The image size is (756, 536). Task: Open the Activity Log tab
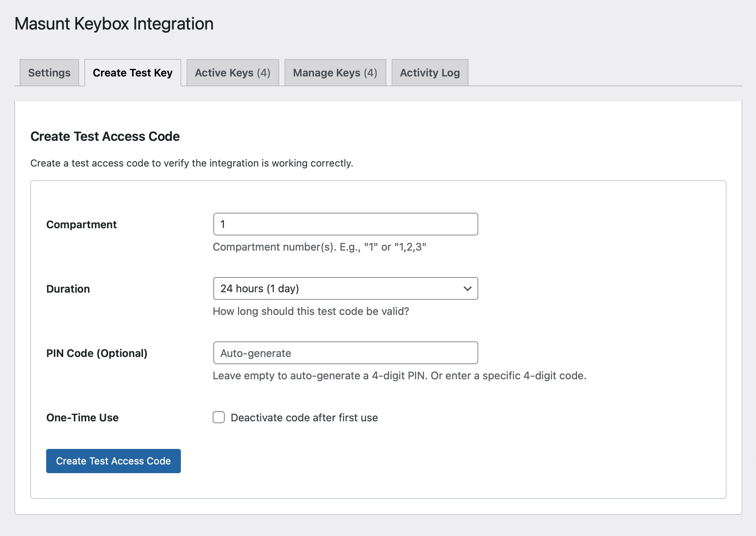(x=429, y=72)
